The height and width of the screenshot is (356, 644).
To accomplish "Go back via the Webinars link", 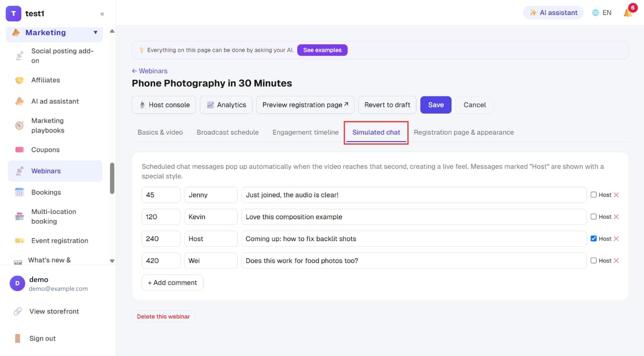I will coord(150,71).
